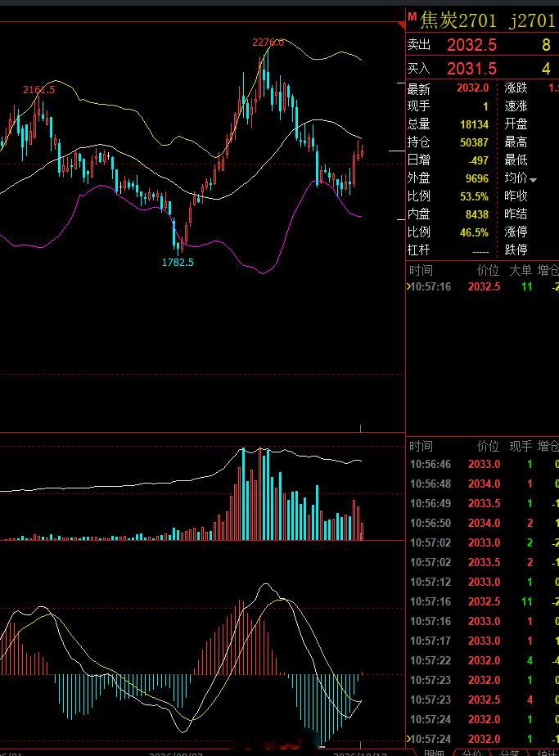Image resolution: width=559 pixels, height=756 pixels.
Task: Expand the dropdown arrow next to 均价
Action: click(533, 180)
